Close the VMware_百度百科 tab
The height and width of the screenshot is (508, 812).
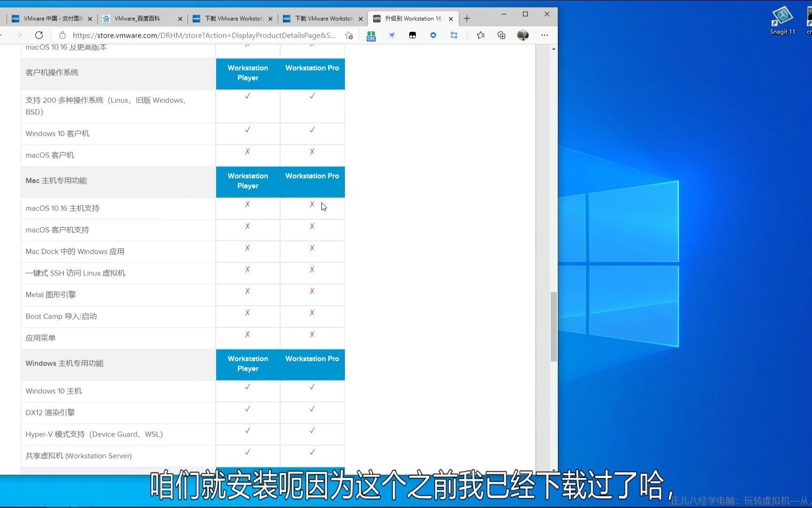(x=180, y=19)
